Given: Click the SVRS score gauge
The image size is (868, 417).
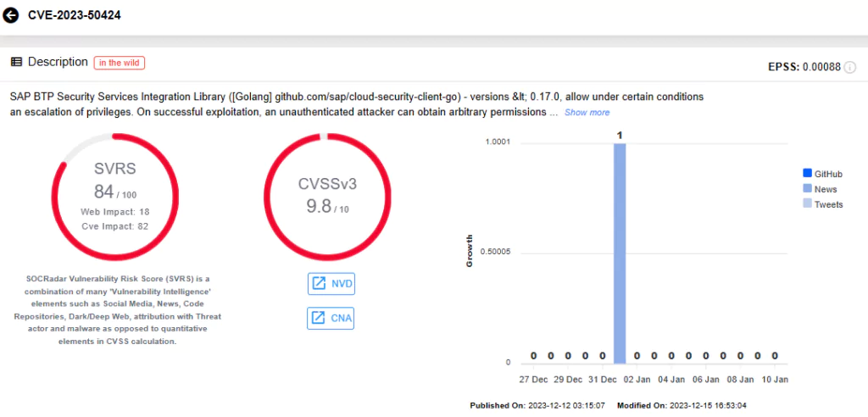Looking at the screenshot, I should (x=115, y=197).
